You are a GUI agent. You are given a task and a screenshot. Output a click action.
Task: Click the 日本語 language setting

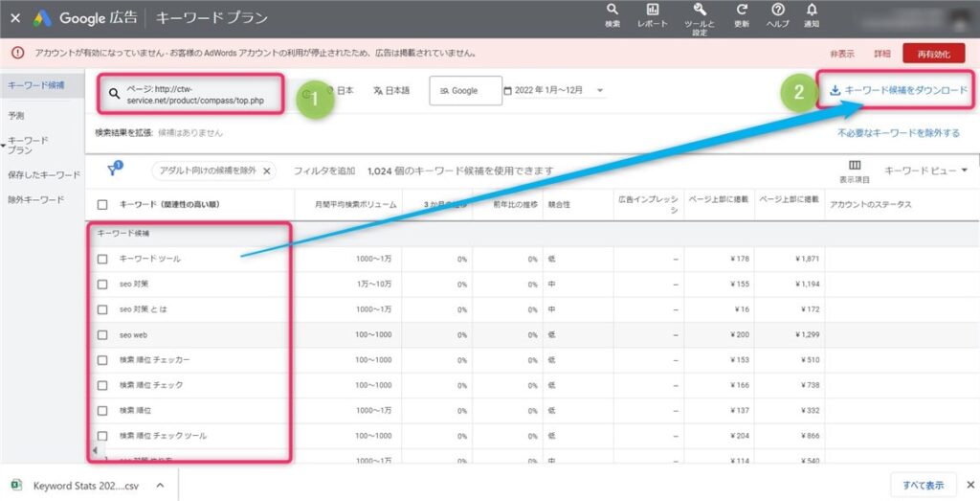point(391,91)
